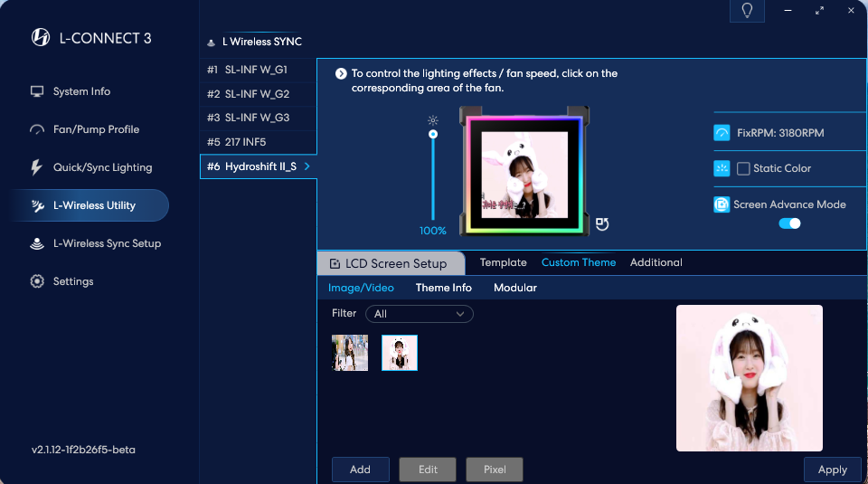Switch to the Template tab
The height and width of the screenshot is (484, 868).
coord(503,262)
